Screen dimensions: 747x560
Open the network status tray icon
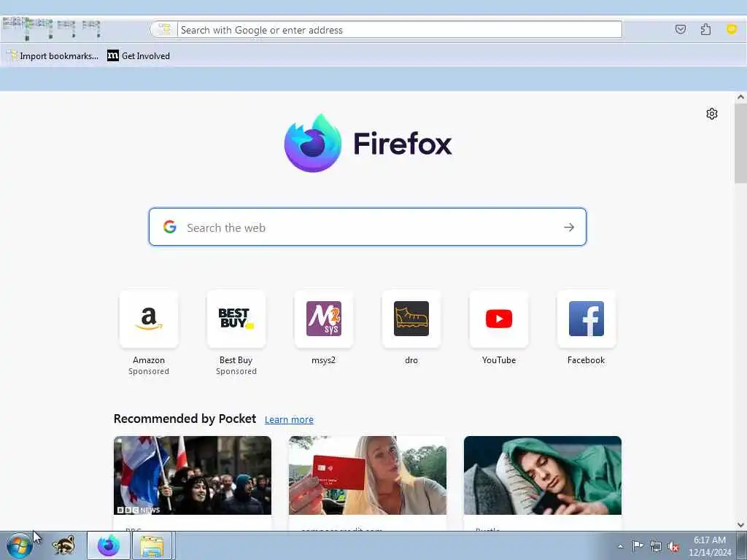pyautogui.click(x=656, y=546)
